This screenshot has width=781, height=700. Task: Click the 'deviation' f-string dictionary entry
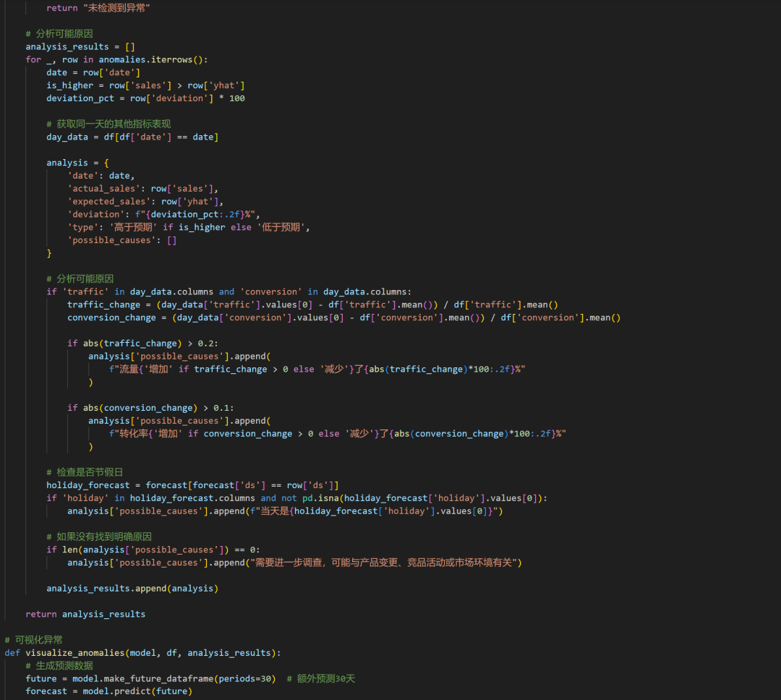pos(164,215)
